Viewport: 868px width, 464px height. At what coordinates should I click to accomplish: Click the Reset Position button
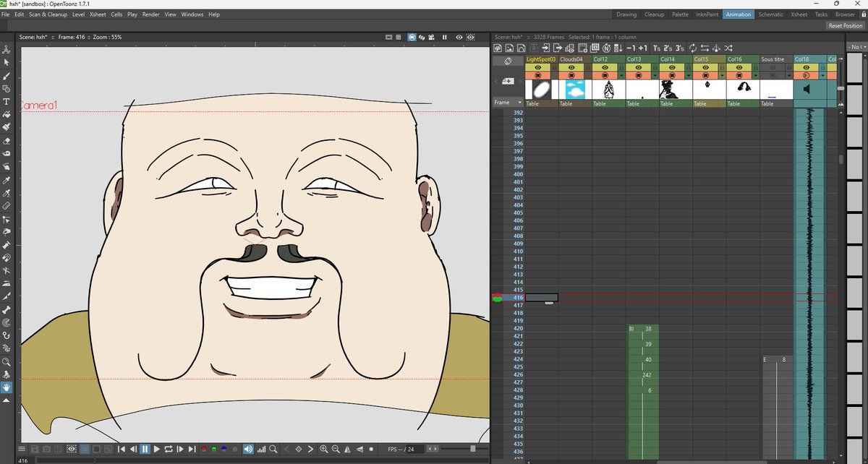845,26
